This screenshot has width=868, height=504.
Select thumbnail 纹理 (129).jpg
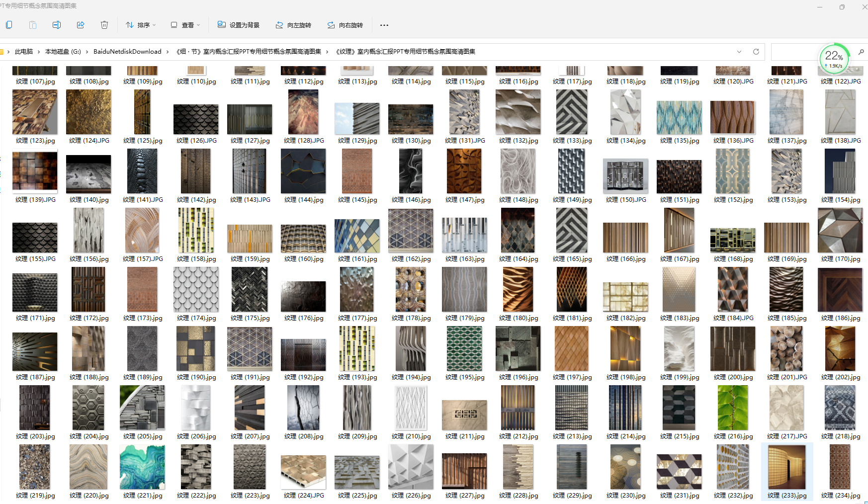click(x=357, y=118)
